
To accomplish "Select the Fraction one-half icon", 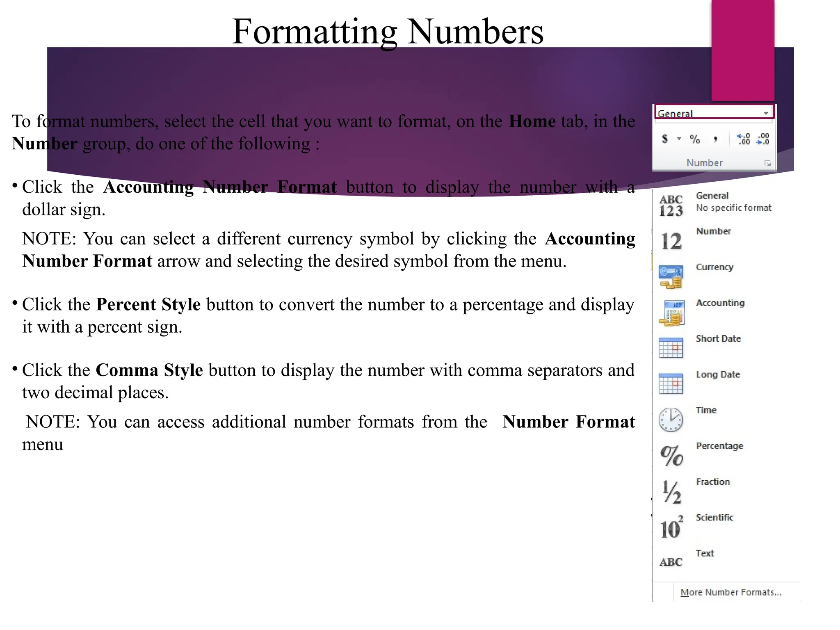I will (x=671, y=491).
